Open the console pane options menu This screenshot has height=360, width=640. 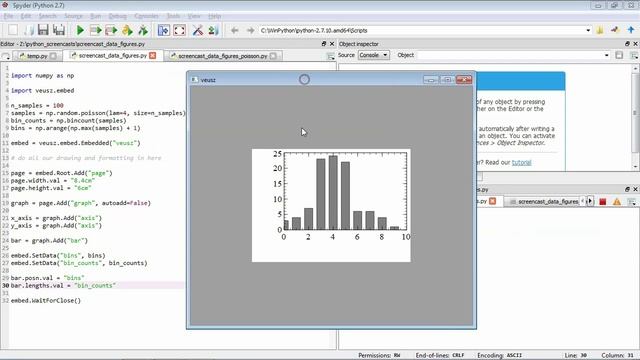pyautogui.click(x=632, y=202)
